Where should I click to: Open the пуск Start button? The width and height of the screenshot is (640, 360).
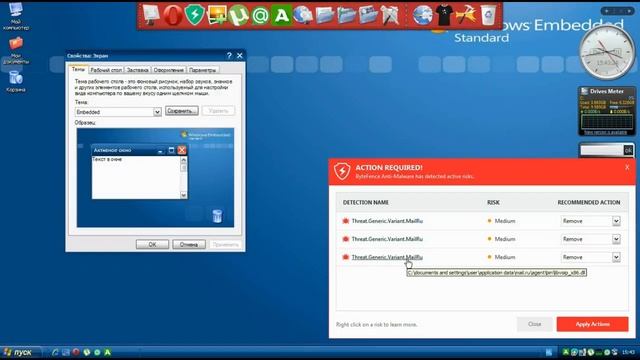click(x=21, y=352)
